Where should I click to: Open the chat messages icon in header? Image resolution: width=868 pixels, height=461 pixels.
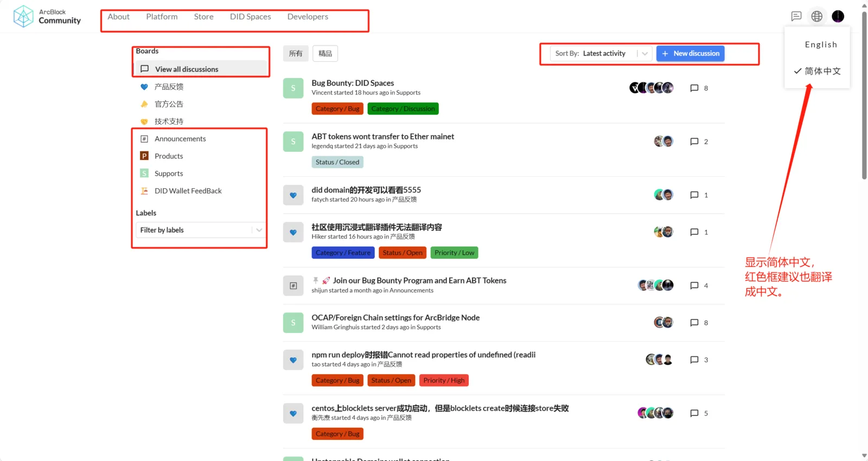(x=796, y=16)
